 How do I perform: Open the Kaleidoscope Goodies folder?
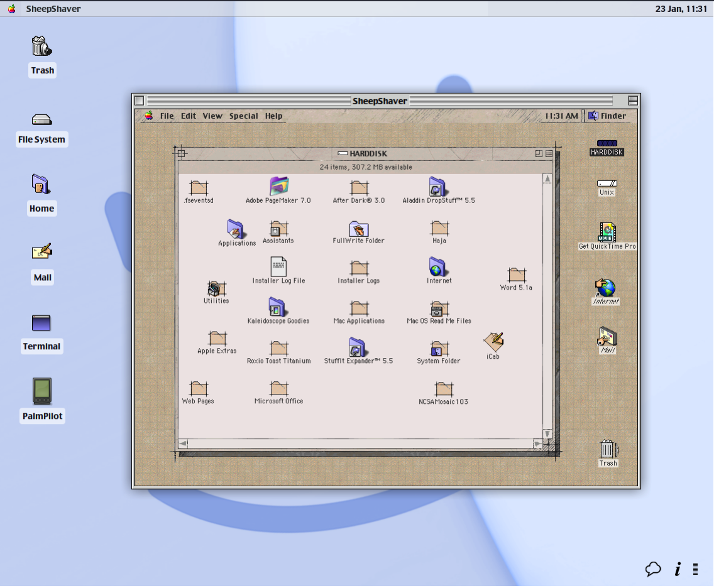277,307
